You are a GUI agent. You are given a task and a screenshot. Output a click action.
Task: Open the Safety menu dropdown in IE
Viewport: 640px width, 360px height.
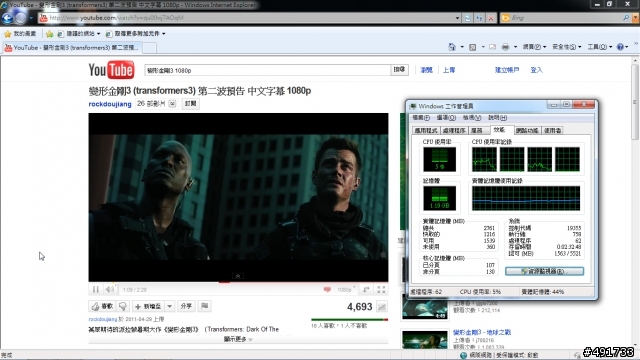tap(567, 47)
